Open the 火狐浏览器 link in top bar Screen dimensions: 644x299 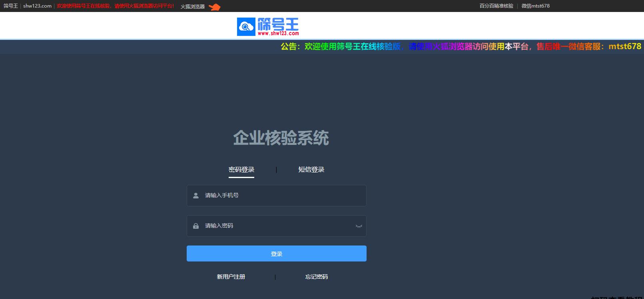pyautogui.click(x=192, y=7)
